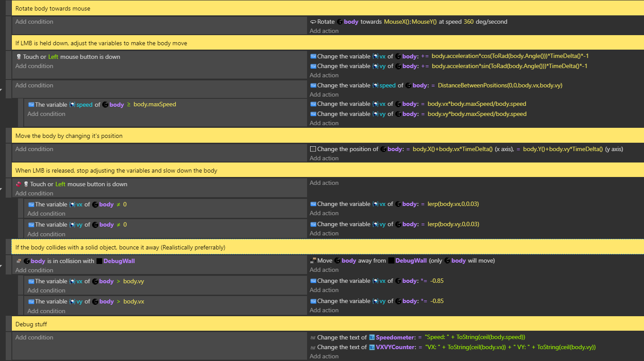Click the inverted condition icon before Touch or Left mouse

pyautogui.click(x=18, y=184)
